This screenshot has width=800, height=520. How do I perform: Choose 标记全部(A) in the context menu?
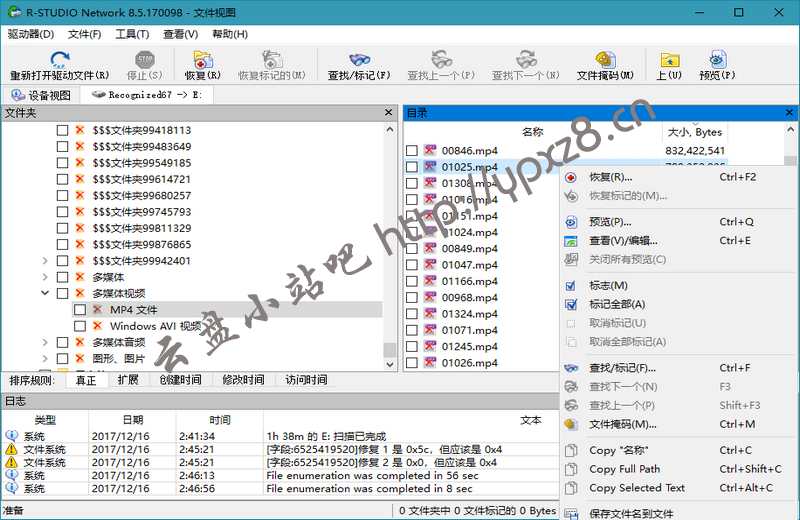pos(678,305)
